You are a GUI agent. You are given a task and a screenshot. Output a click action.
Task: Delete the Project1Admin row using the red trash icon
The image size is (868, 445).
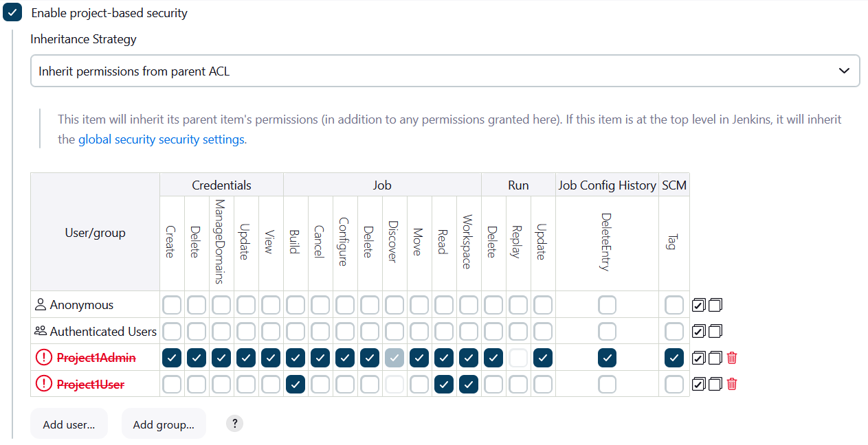[731, 358]
